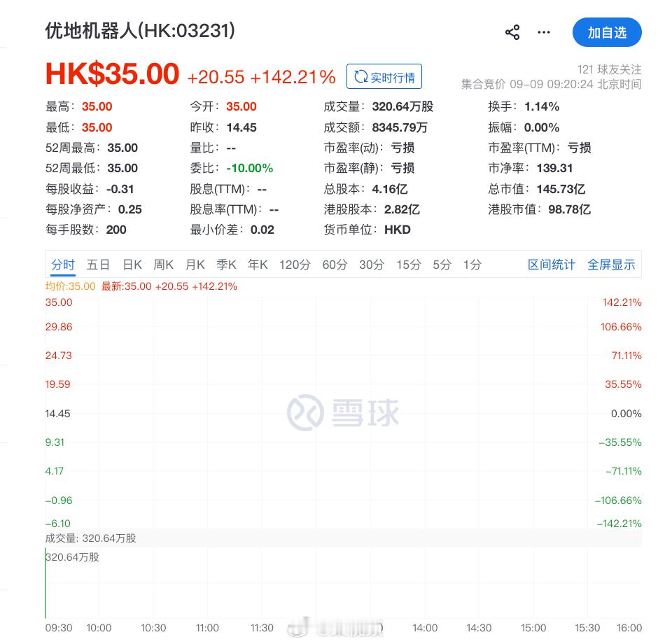Click the 振幅 value 0.00%

tap(542, 127)
